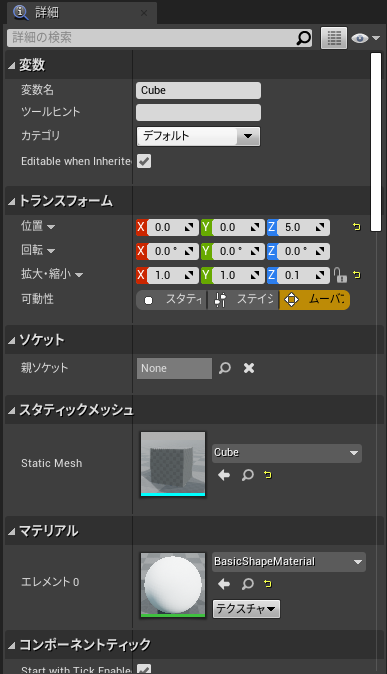Browse to material エレメント 0 in content browser
The height and width of the screenshot is (674, 387).
248,584
